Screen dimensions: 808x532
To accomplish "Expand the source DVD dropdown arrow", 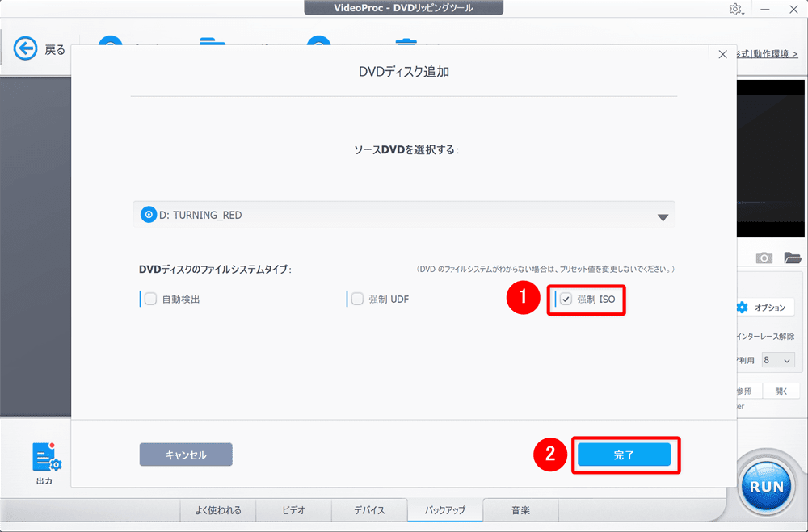I will (x=663, y=216).
